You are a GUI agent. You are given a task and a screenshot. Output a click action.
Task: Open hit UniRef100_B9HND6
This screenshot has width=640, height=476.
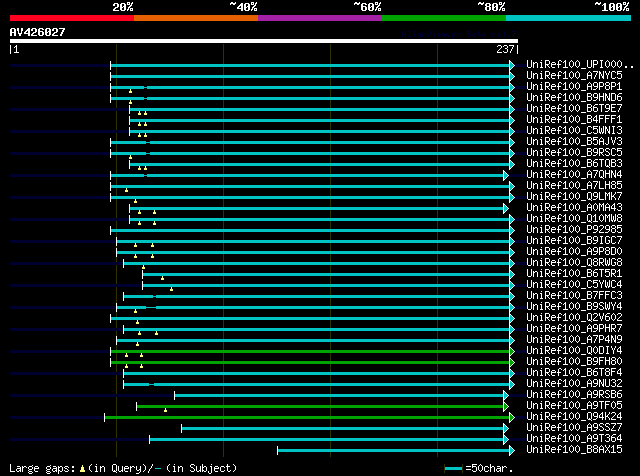click(574, 98)
